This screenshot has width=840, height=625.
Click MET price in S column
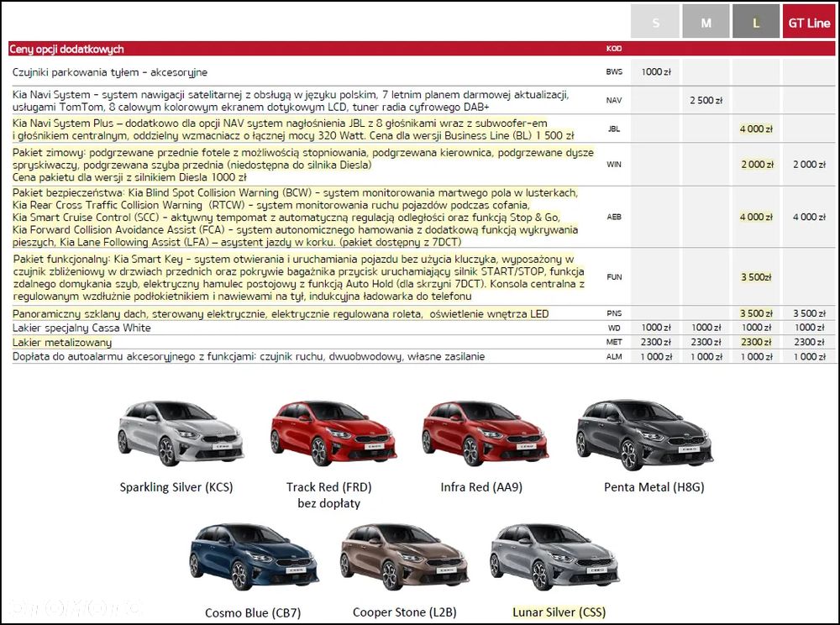(656, 342)
